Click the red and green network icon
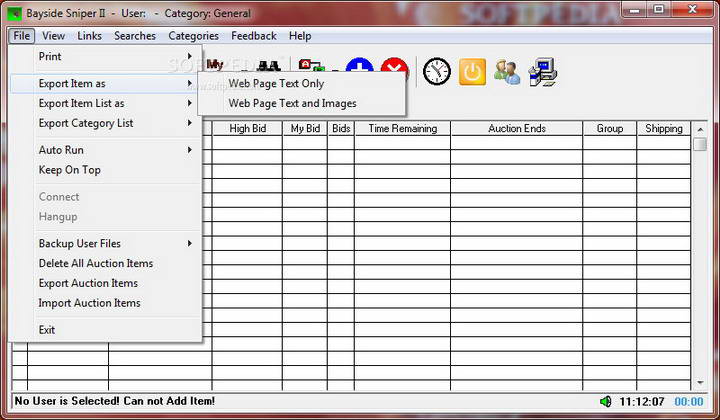 click(x=311, y=66)
